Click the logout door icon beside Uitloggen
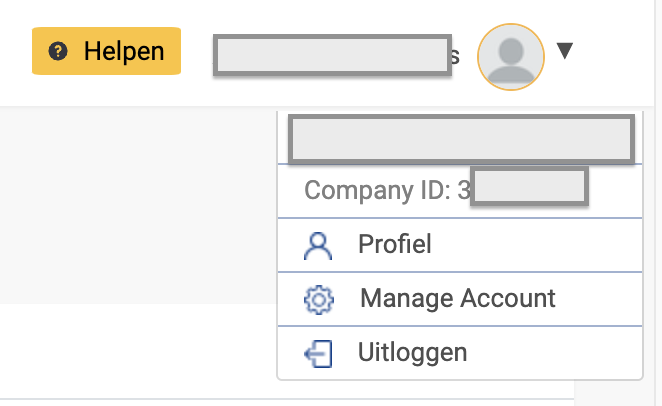 317,353
